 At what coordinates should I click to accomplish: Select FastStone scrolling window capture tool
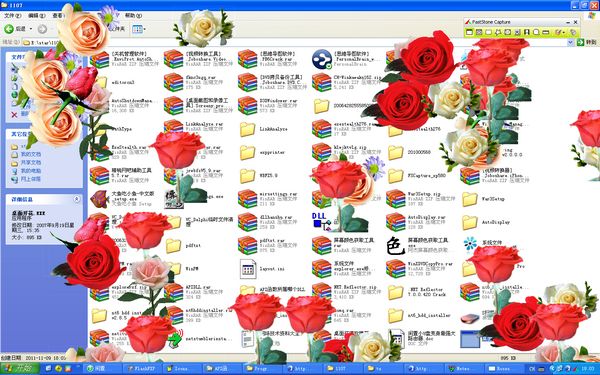[517, 33]
